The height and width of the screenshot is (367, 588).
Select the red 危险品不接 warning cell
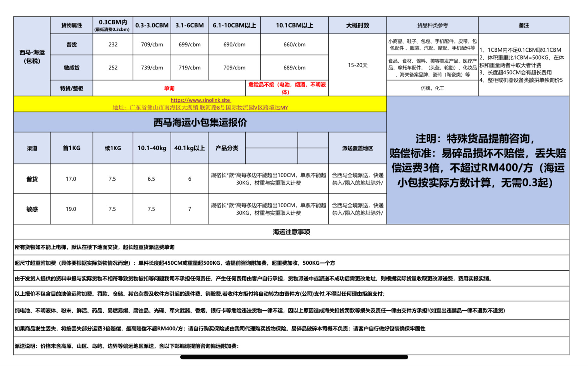pos(287,88)
